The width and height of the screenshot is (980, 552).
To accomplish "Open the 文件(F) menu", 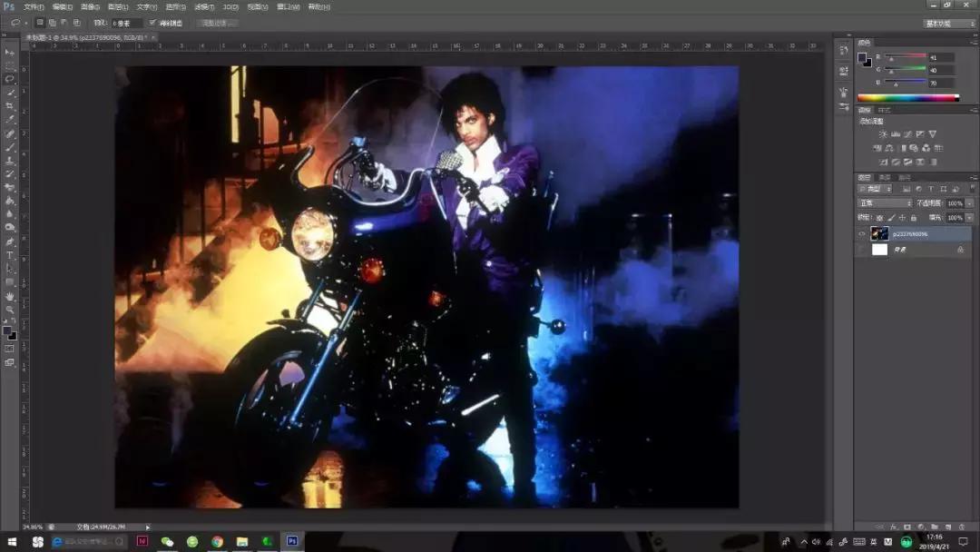I will point(34,7).
